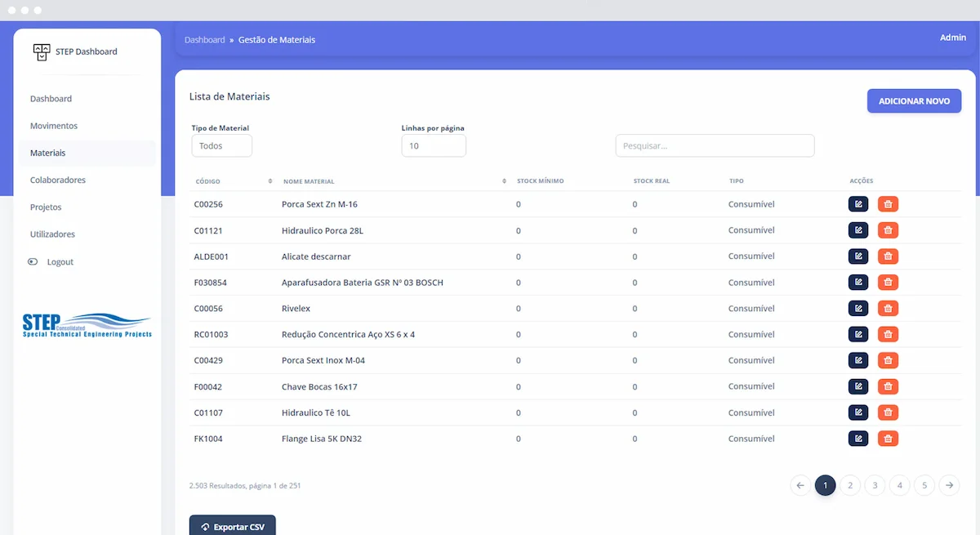Click the Logout icon in the sidebar

tap(31, 261)
